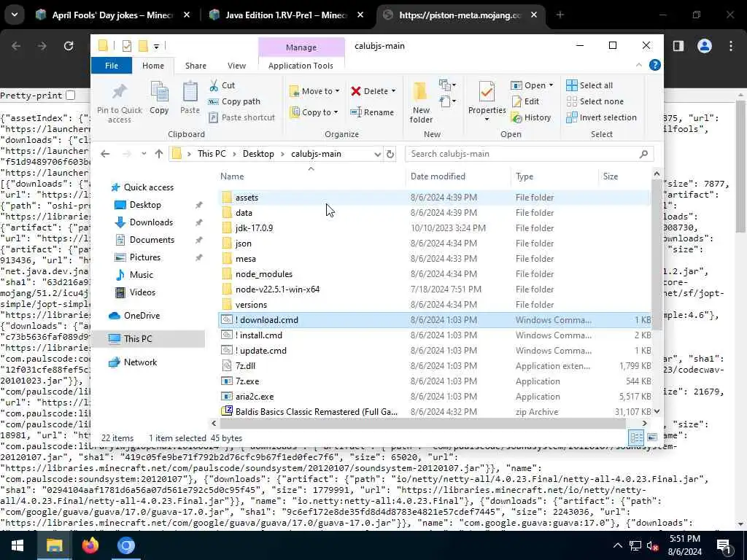Select the aria2c.exe file
The width and height of the screenshot is (747, 560).
coord(255,397)
